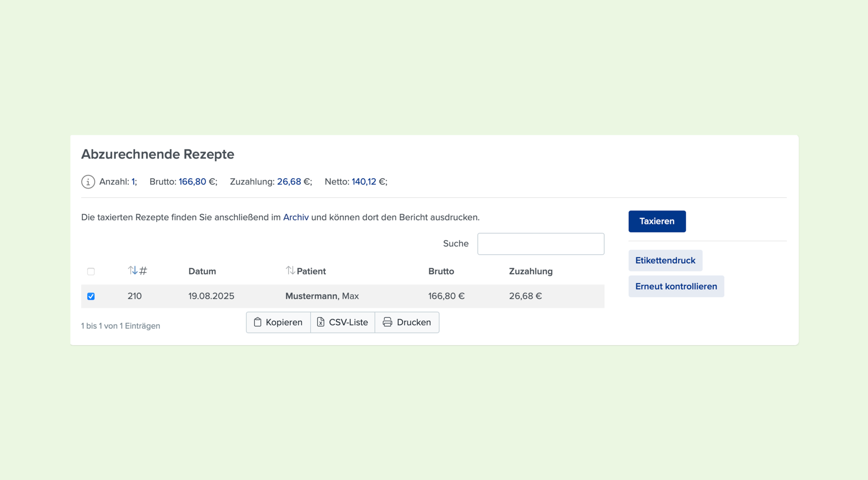Toggle the select-all checkbox in table header

coord(91,271)
